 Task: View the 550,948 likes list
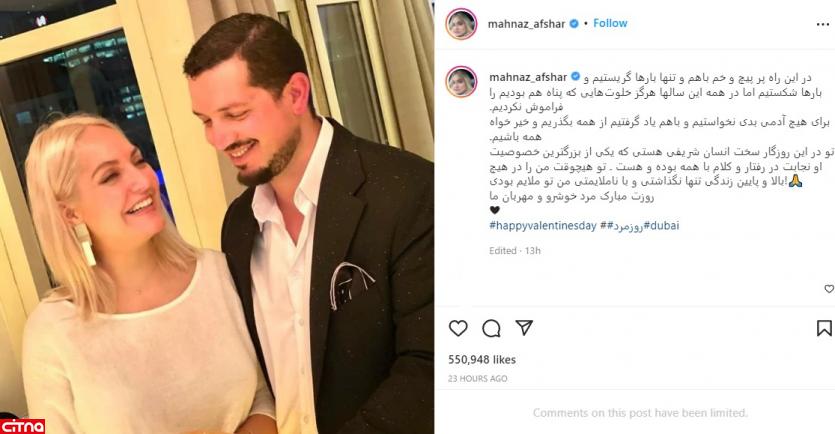coord(482,359)
